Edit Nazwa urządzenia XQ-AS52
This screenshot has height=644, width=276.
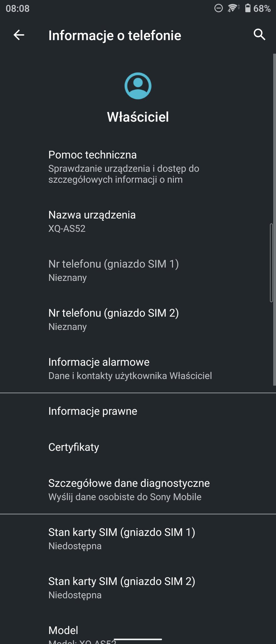(138, 221)
